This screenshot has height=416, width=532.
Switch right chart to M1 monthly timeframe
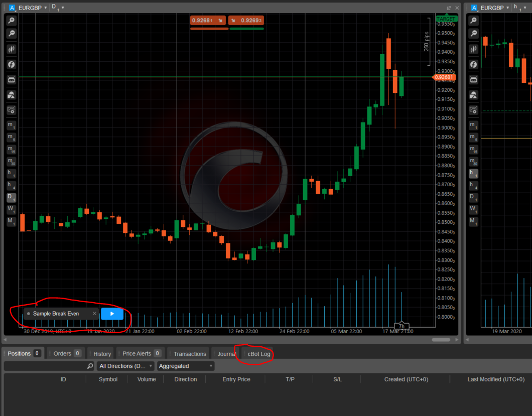(x=473, y=221)
